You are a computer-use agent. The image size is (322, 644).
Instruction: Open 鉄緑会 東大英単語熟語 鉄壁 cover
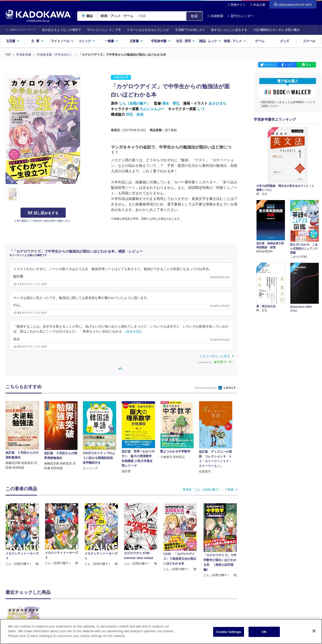point(271,220)
